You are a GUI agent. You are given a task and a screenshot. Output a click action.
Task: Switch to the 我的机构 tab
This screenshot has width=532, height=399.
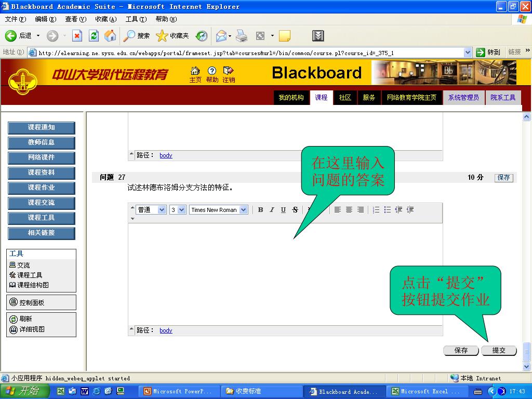291,98
